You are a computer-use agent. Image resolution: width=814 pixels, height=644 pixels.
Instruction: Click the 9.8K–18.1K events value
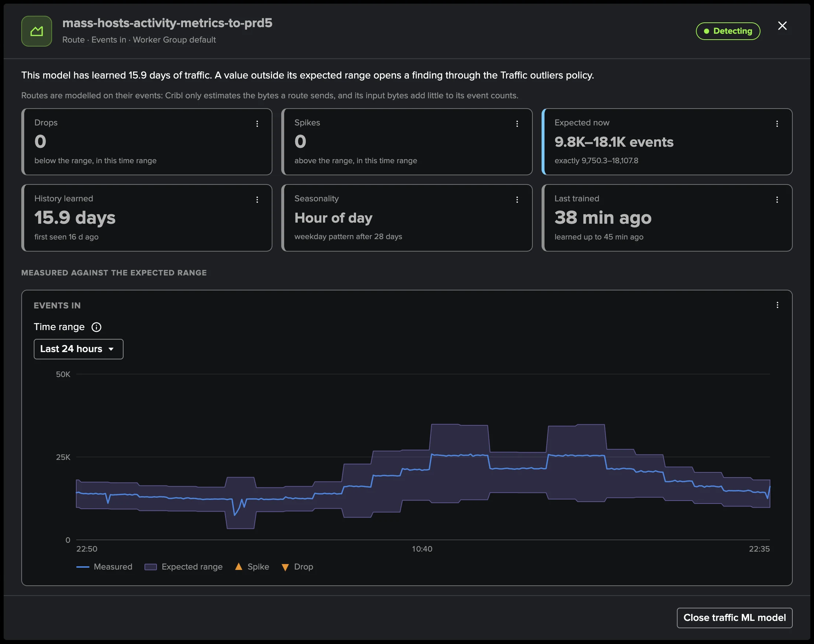click(x=614, y=142)
